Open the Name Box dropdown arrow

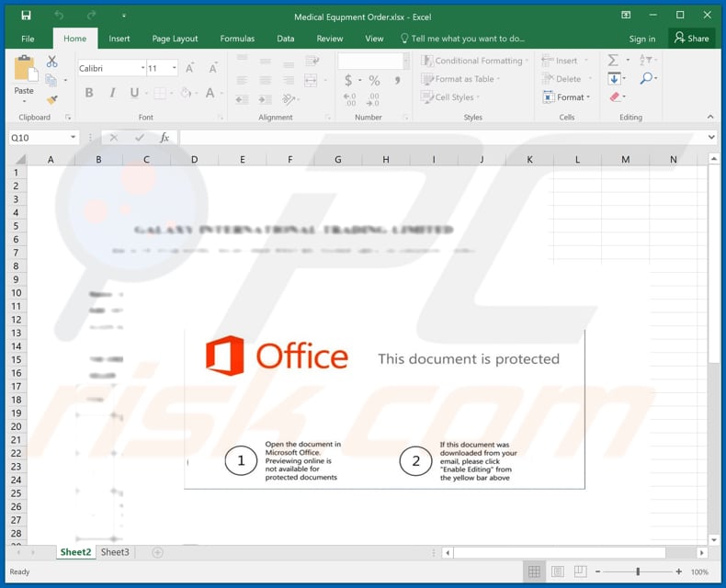click(x=73, y=137)
